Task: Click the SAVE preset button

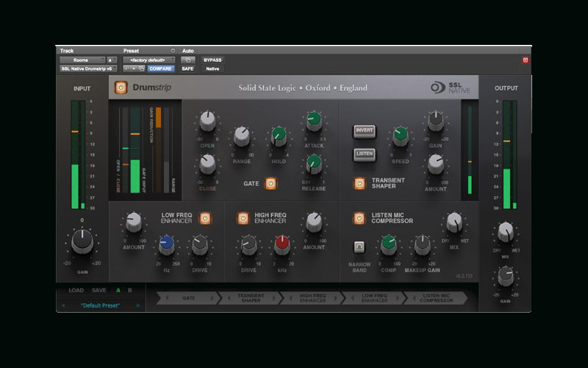Action: coord(99,290)
